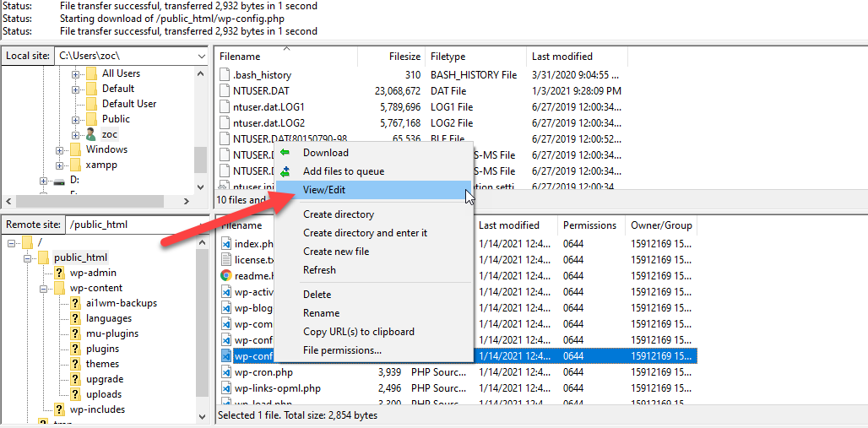Screen dimensions: 868x428
Task: Select the wp-admin remote folder icon
Action: coord(59,273)
